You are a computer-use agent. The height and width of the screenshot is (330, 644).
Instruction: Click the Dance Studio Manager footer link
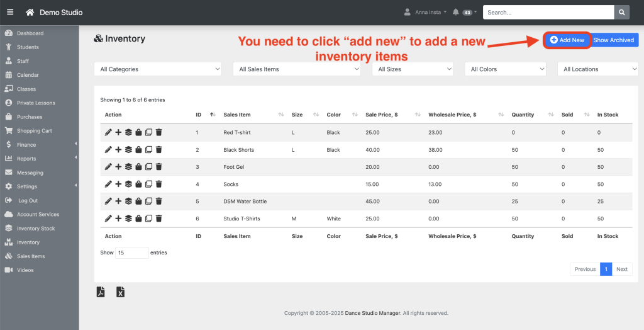coord(372,313)
